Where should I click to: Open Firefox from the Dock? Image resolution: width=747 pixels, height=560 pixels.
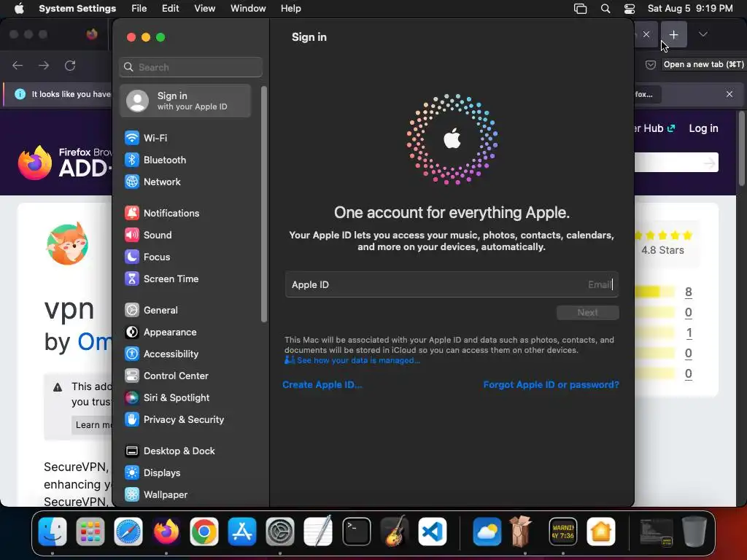click(x=166, y=532)
